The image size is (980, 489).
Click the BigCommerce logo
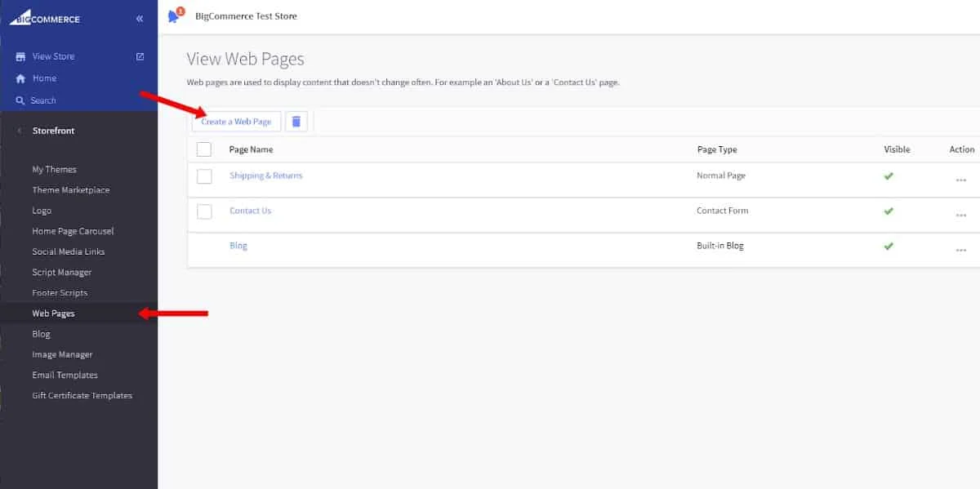[x=44, y=17]
